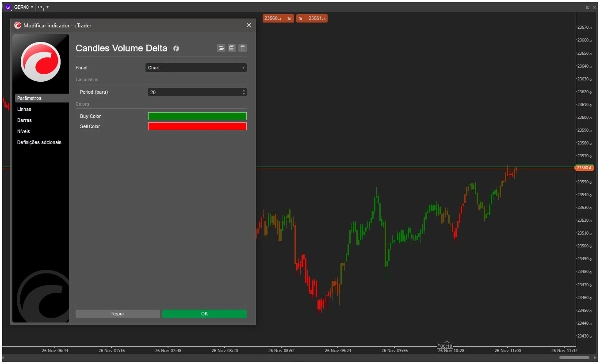The image size is (600, 364).
Task: Open the Definições adicionais tab
Action: 39,142
